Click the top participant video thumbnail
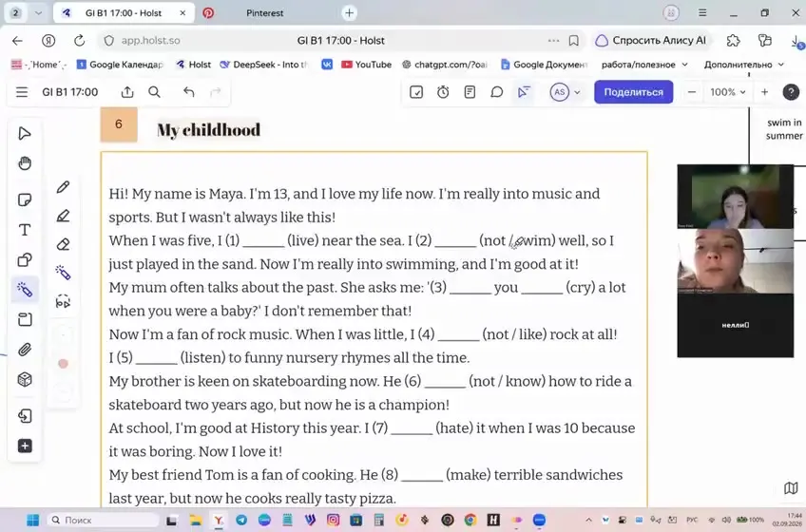 pyautogui.click(x=735, y=197)
